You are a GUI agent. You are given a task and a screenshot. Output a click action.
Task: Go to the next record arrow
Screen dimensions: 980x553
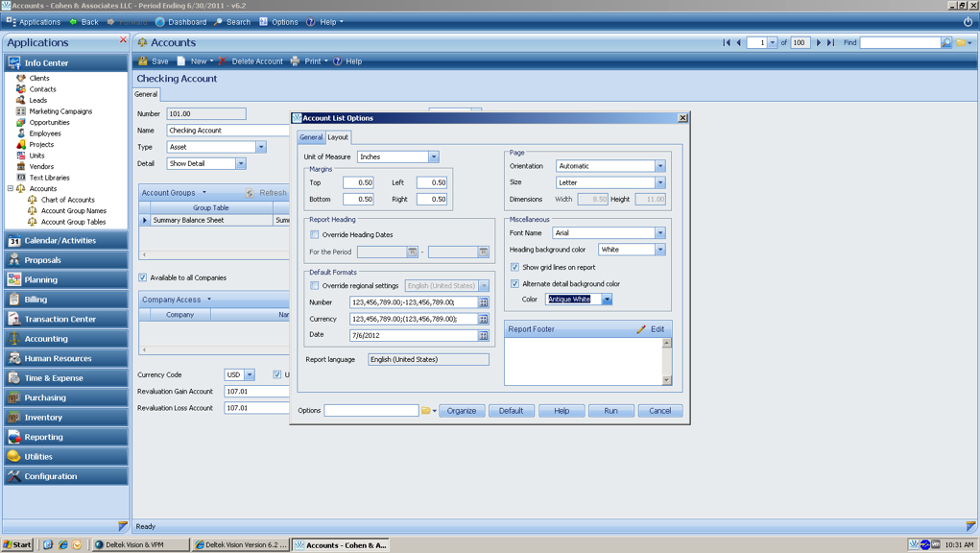[x=819, y=42]
